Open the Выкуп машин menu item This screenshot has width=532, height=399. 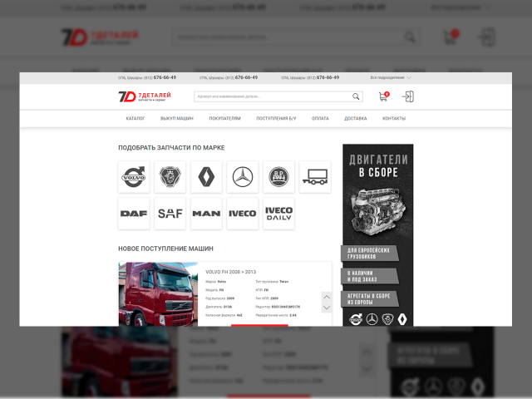(177, 118)
